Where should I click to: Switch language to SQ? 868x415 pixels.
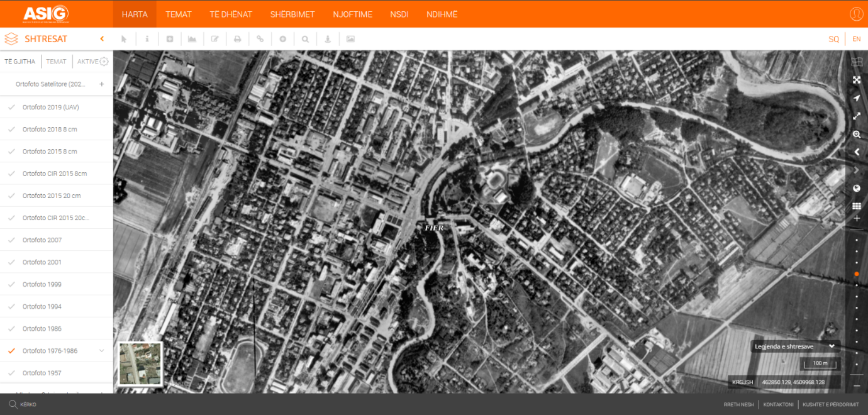point(833,39)
